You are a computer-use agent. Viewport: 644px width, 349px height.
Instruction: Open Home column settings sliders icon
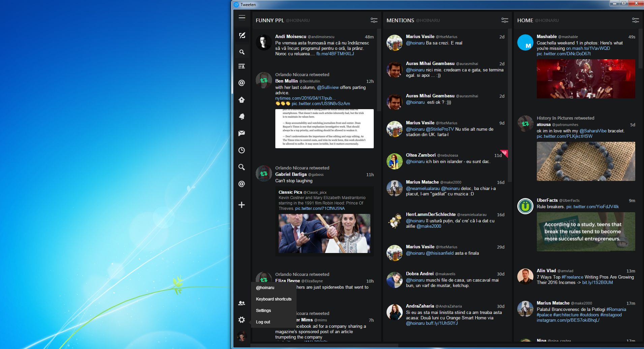pos(635,21)
